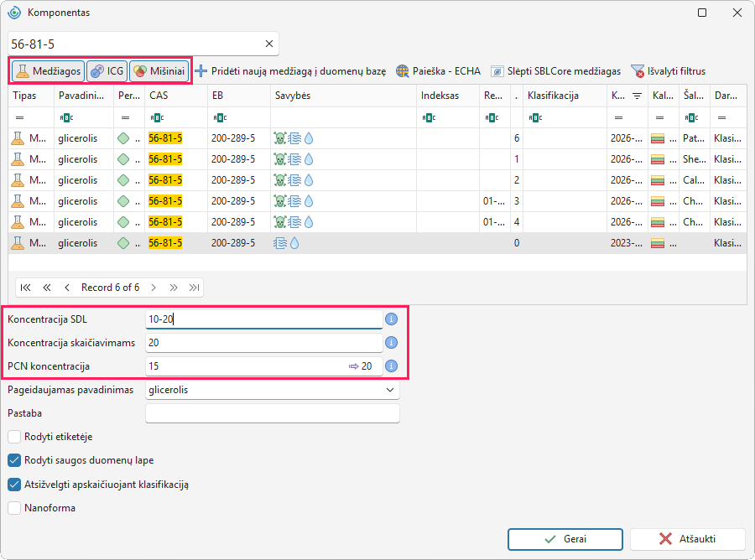The image size is (755, 560).
Task: Click the Koncentracija skaičiavimams input field
Action: [x=264, y=343]
